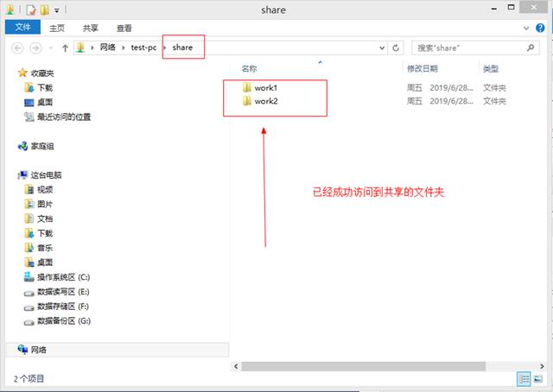Image resolution: width=553 pixels, height=392 pixels.
Task: Select 这台电脑 in navigation pane
Action: click(x=40, y=175)
